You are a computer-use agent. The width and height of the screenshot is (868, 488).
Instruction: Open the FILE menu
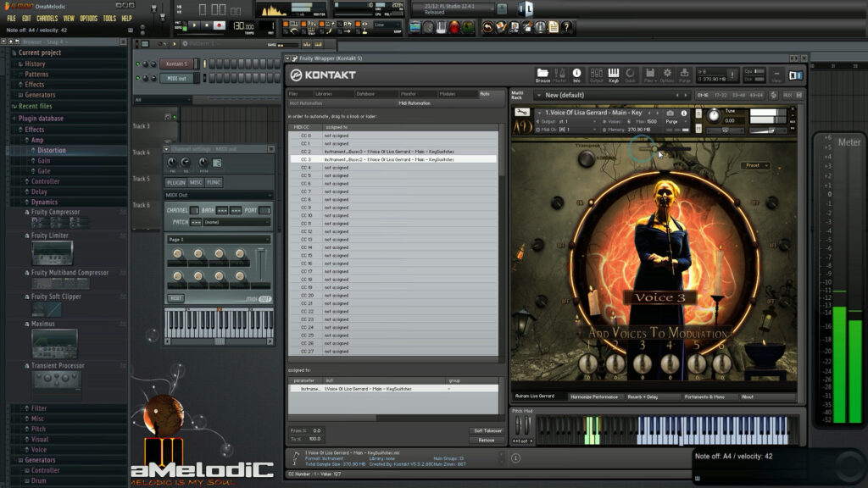point(11,19)
